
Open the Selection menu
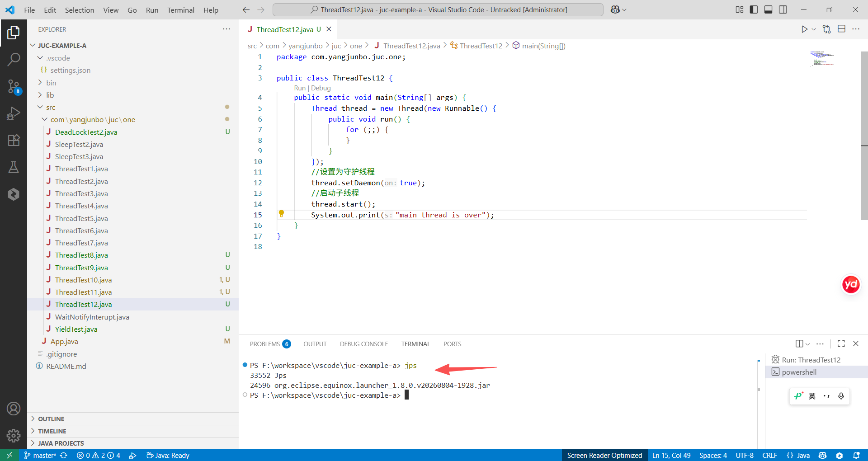coord(80,10)
